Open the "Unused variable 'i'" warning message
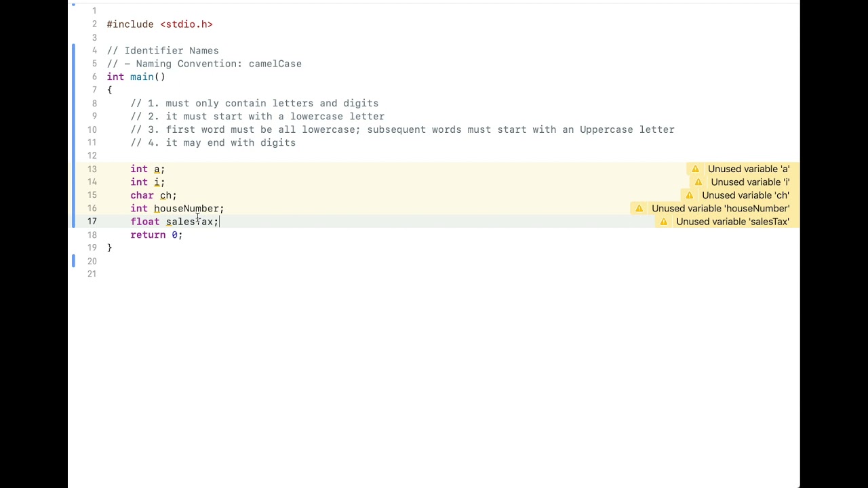Image resolution: width=868 pixels, height=488 pixels. coord(750,182)
